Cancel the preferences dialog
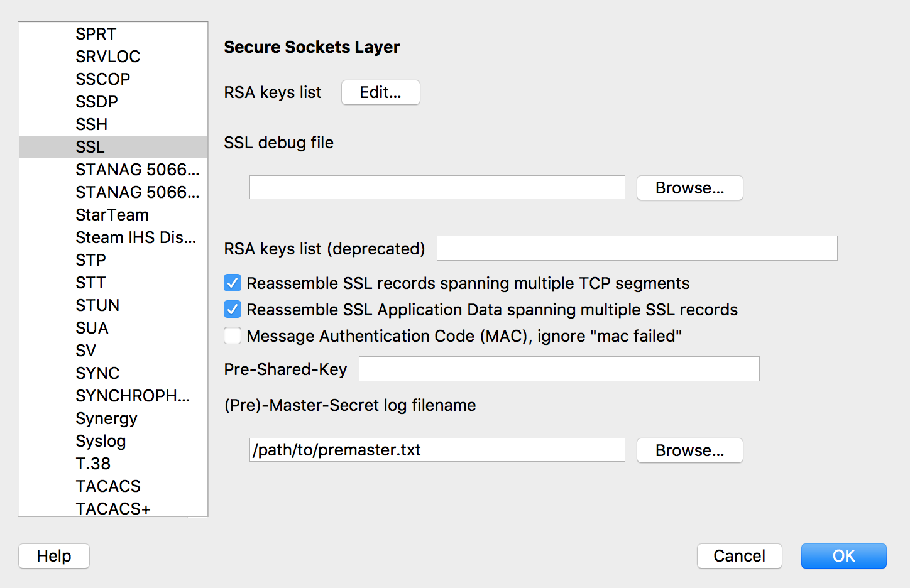The image size is (910, 588). tap(739, 556)
